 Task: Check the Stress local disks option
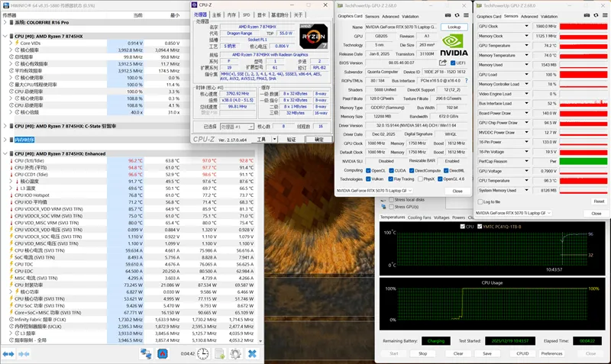pos(390,199)
